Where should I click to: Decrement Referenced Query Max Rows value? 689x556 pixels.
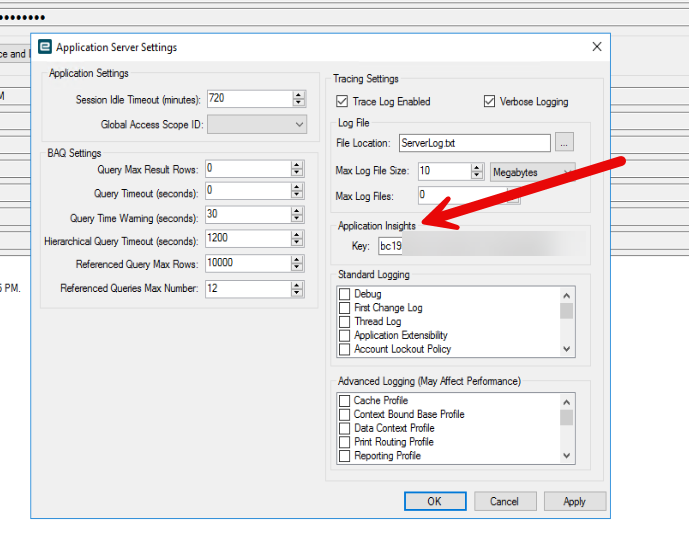click(297, 267)
